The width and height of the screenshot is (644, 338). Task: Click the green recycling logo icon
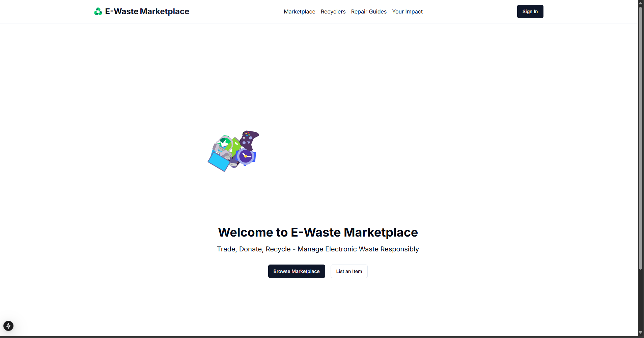98,11
